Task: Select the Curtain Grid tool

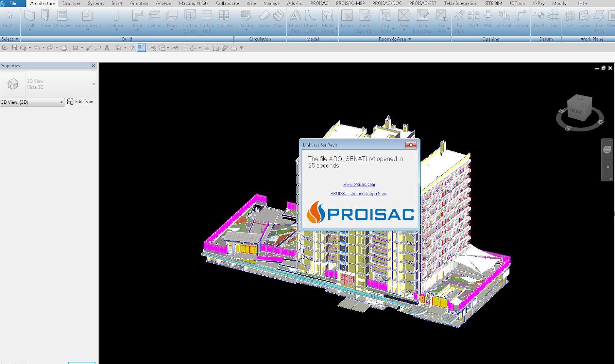Action: pos(207,21)
